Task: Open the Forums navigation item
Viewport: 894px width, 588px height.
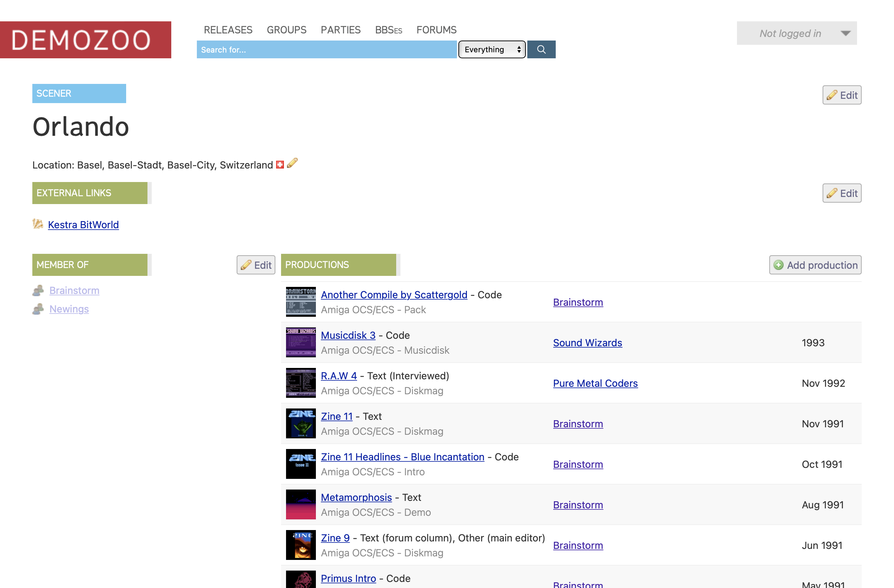Action: pyautogui.click(x=436, y=30)
